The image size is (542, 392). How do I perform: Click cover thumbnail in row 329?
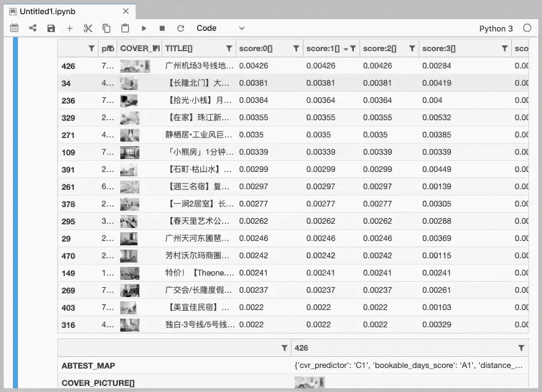(129, 118)
